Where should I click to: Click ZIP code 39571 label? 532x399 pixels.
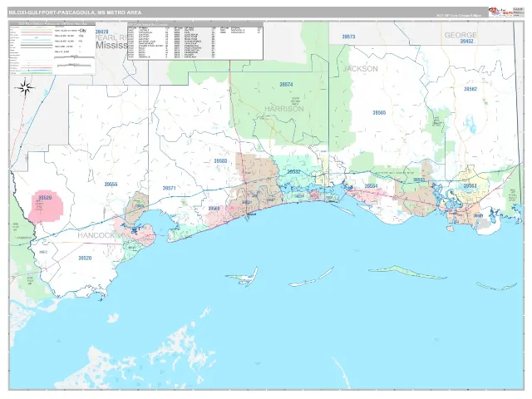click(169, 188)
